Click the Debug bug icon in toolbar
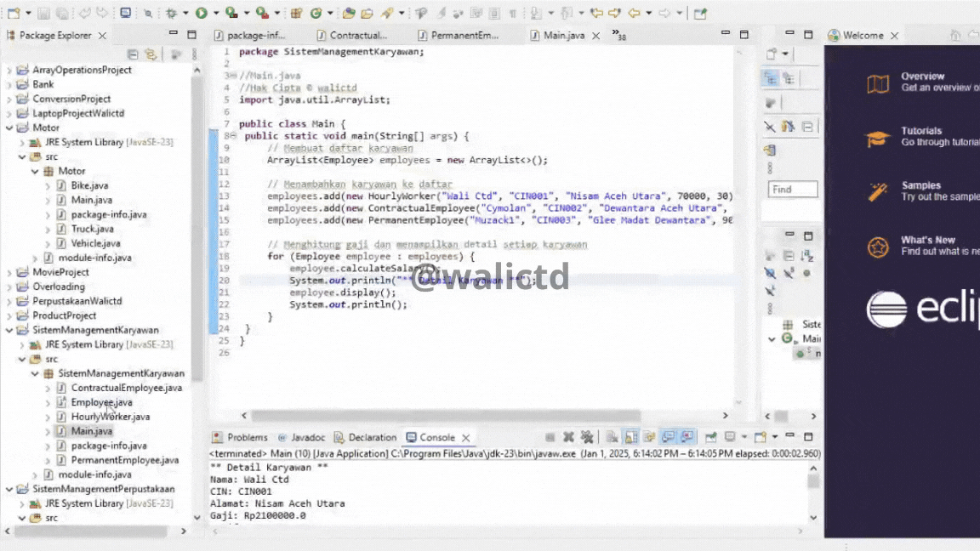The width and height of the screenshot is (980, 551). (171, 13)
